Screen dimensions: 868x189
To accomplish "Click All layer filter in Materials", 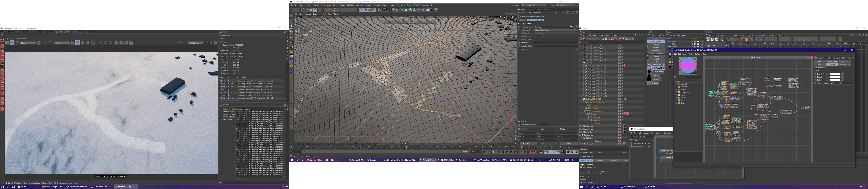I will (656, 39).
